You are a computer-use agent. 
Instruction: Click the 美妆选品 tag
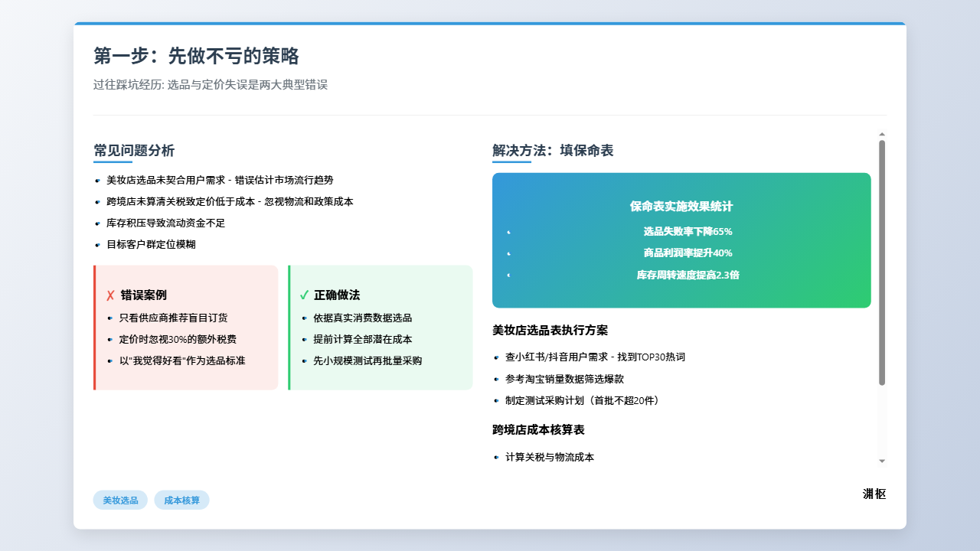[120, 500]
